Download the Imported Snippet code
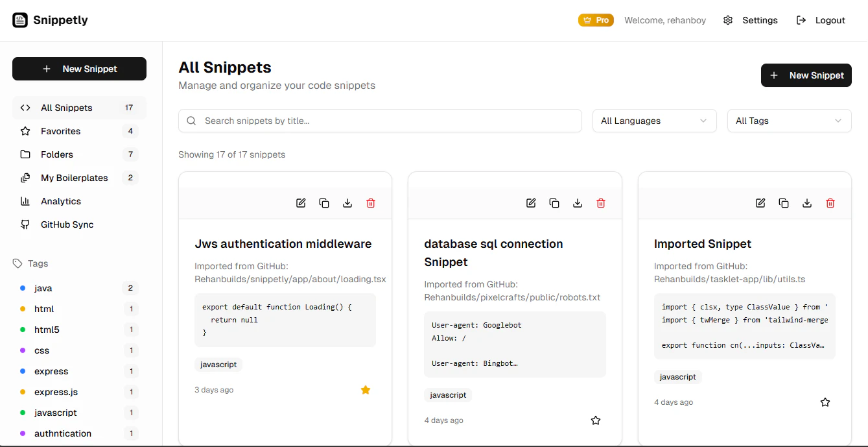 [x=807, y=202]
